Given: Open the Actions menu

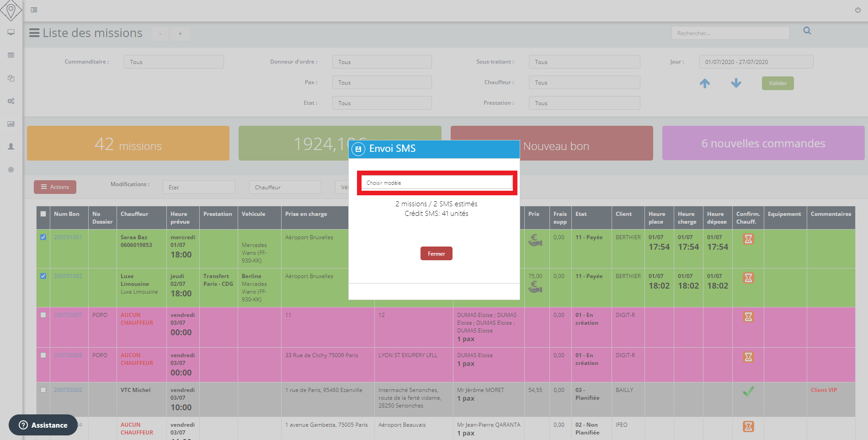Looking at the screenshot, I should (x=55, y=187).
